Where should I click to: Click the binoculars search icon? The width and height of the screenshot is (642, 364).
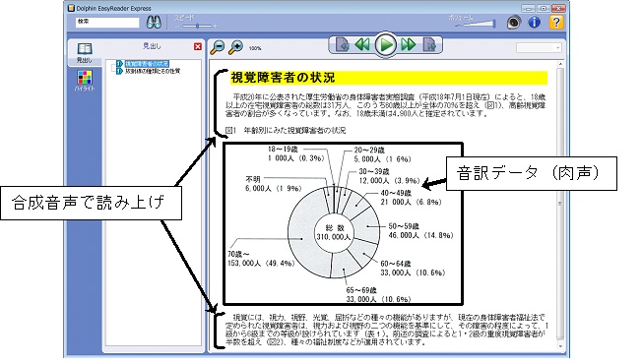point(154,22)
